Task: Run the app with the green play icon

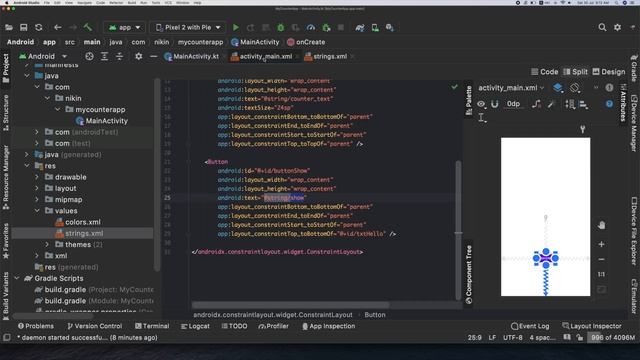Action: point(236,27)
